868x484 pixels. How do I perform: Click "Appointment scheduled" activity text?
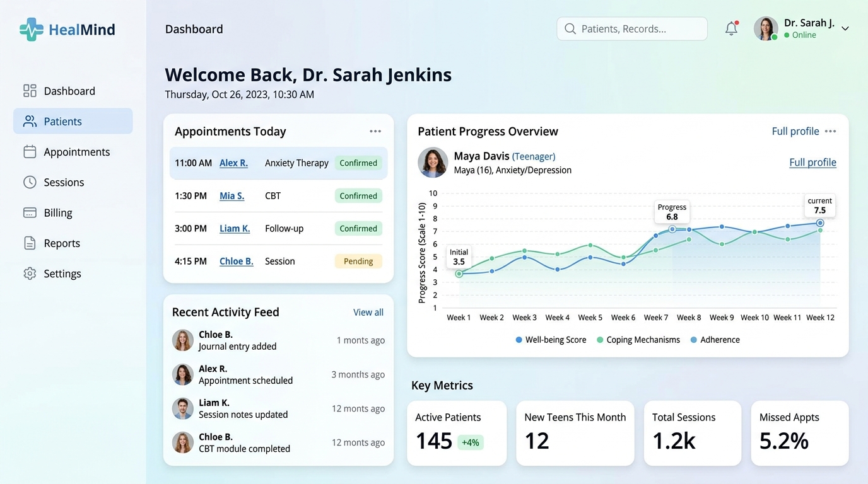(x=245, y=381)
